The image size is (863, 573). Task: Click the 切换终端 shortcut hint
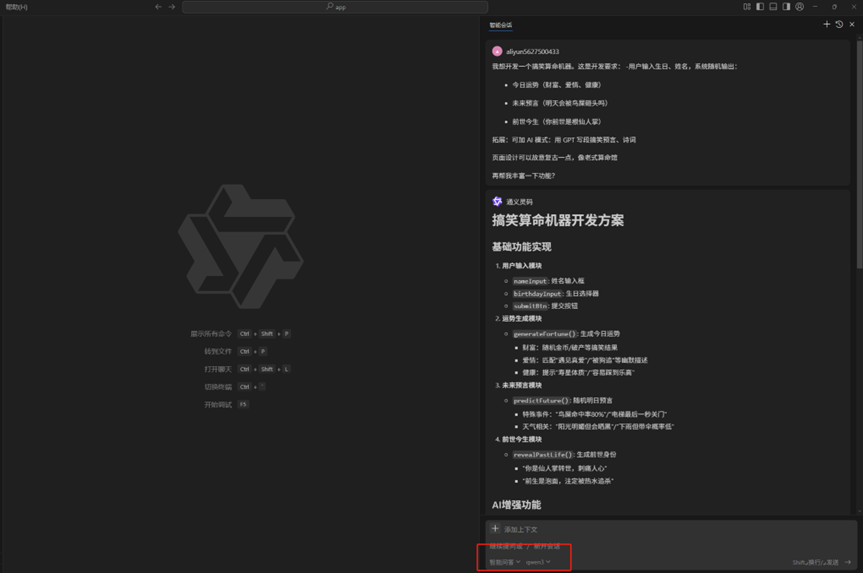point(235,386)
